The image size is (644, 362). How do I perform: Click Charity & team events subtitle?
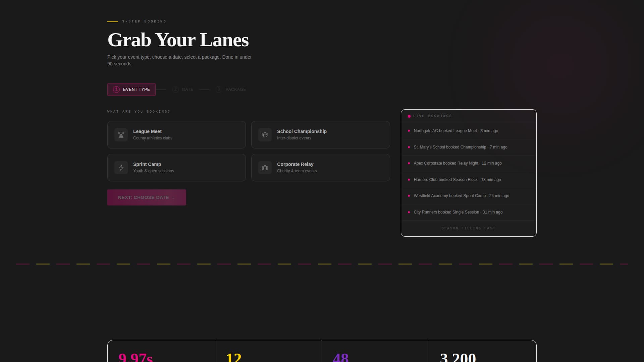297,171
